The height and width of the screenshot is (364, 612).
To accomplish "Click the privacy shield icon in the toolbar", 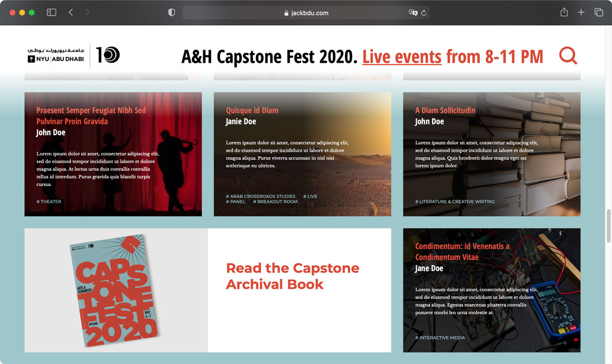I will pos(172,11).
